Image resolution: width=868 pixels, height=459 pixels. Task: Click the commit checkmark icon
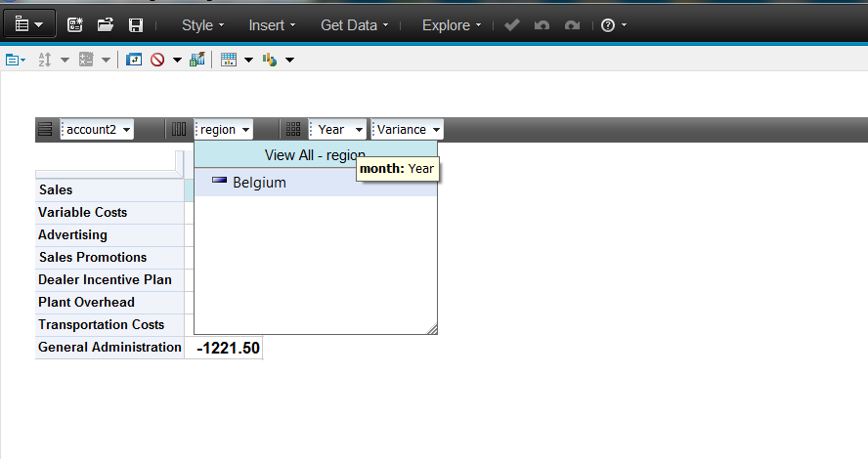pyautogui.click(x=512, y=24)
